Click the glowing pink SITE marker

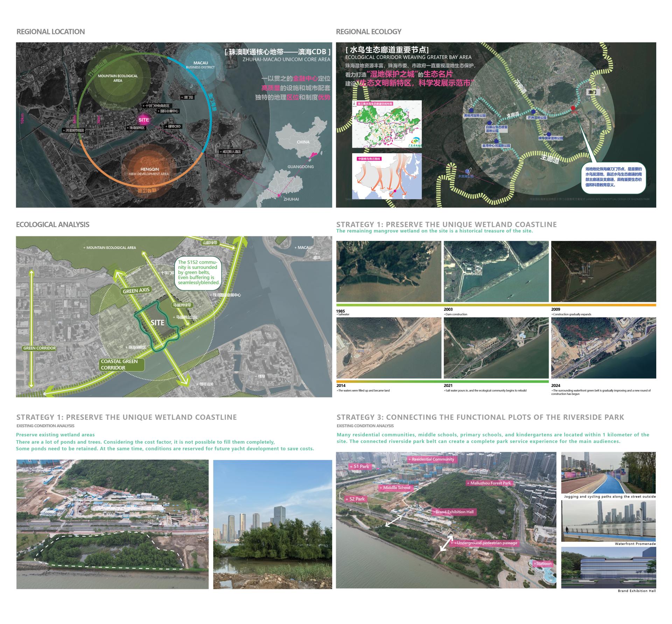(x=143, y=120)
